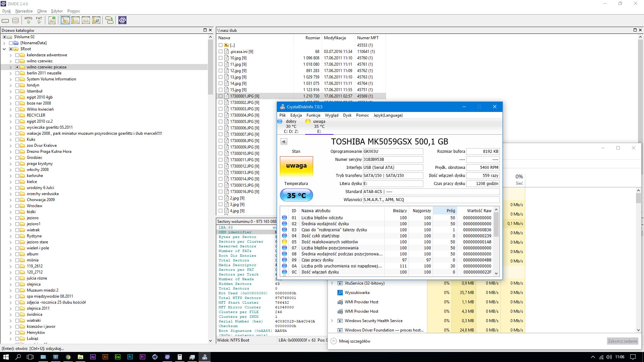Click Zakończ zadanie in Task Manager

coord(623,341)
